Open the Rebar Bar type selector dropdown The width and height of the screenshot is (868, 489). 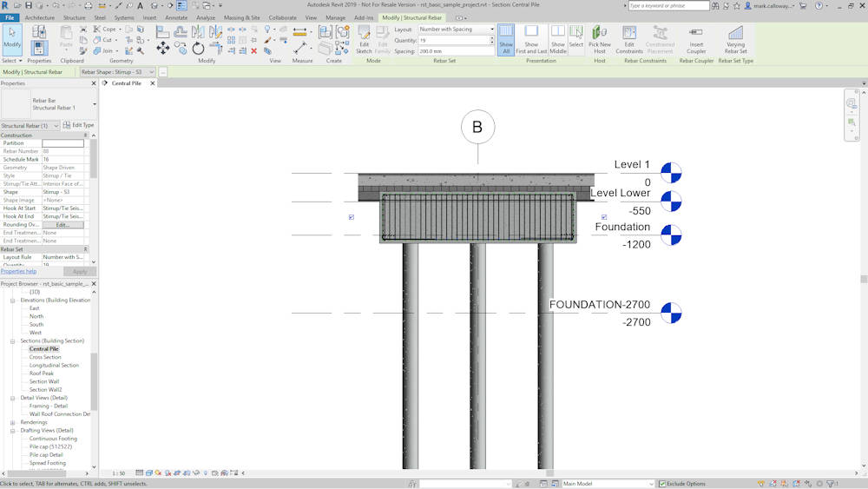click(x=94, y=104)
